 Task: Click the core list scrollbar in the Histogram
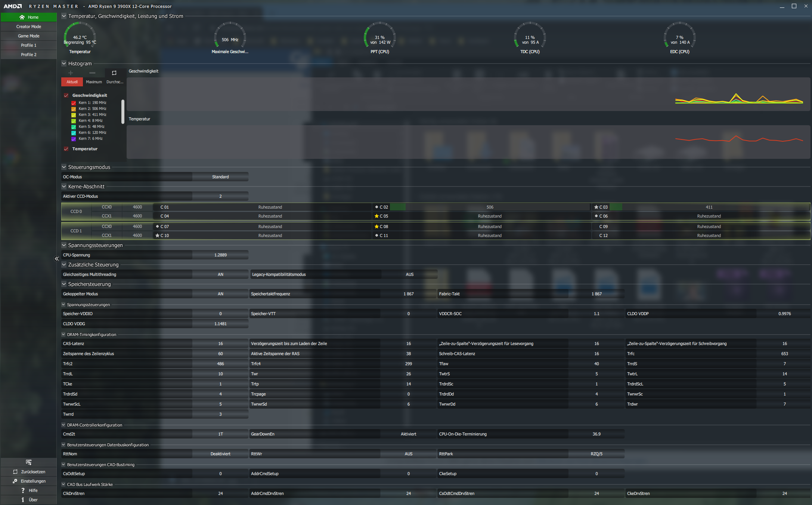pyautogui.click(x=123, y=111)
